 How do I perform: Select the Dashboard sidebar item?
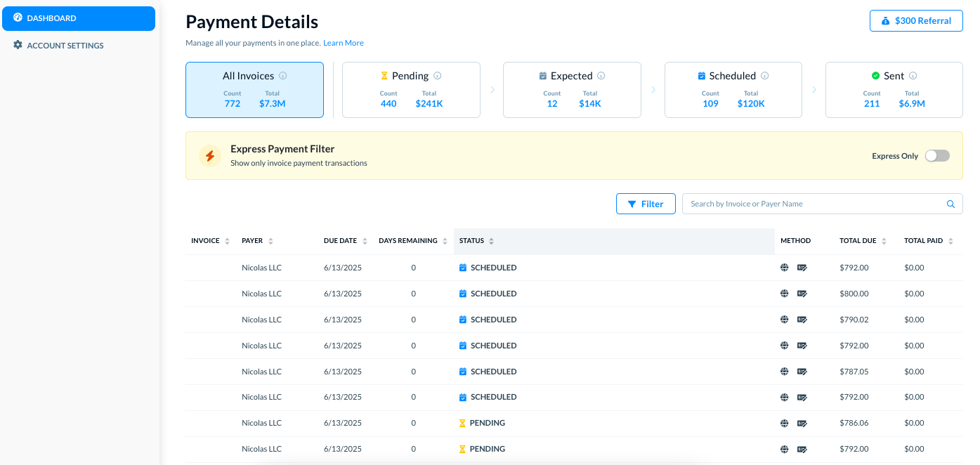point(78,18)
